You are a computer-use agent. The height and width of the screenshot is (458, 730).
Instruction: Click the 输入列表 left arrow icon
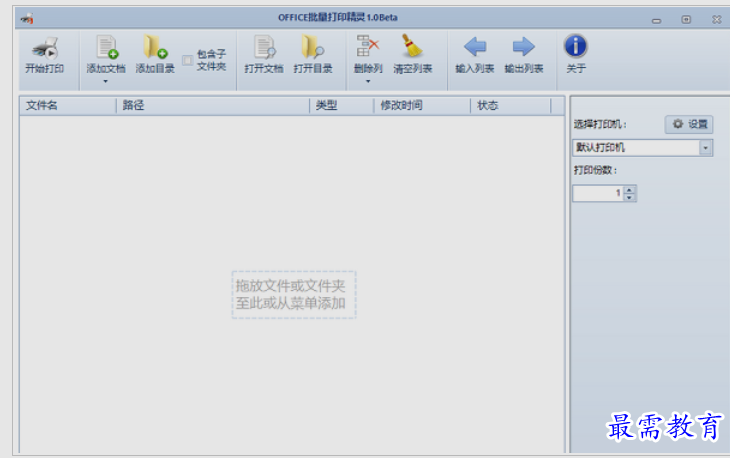[x=475, y=47]
